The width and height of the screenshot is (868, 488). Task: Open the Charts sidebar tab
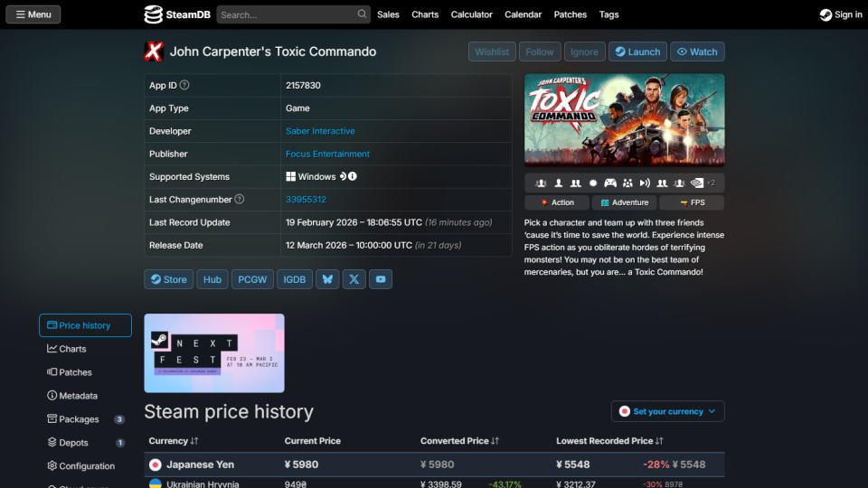tap(72, 349)
